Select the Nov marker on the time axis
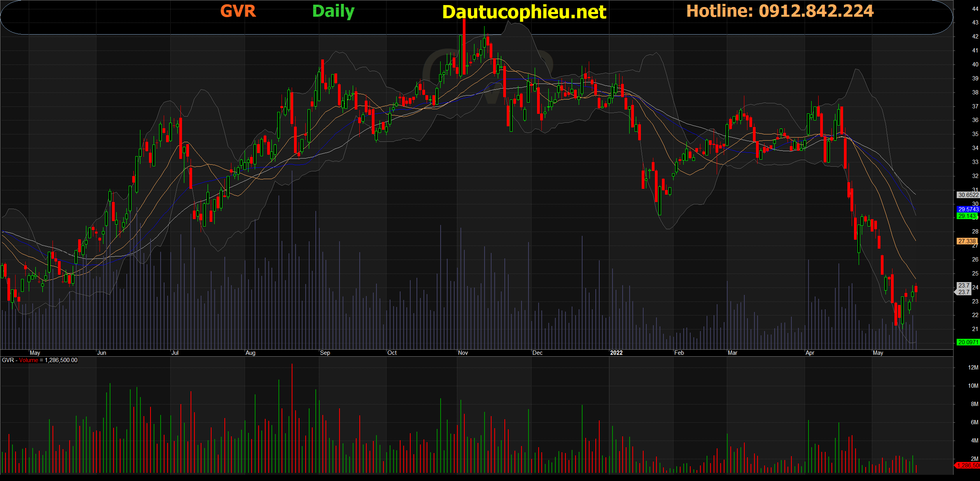 click(x=463, y=353)
